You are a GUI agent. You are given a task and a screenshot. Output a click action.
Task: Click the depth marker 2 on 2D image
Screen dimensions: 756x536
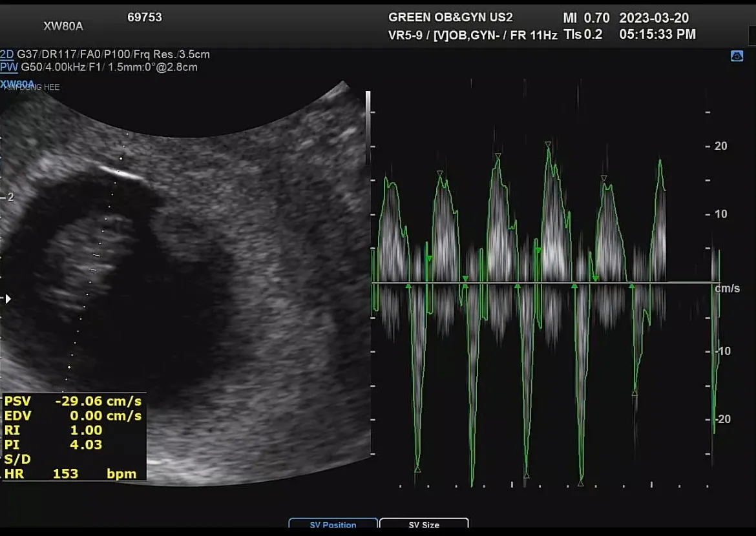(x=10, y=197)
